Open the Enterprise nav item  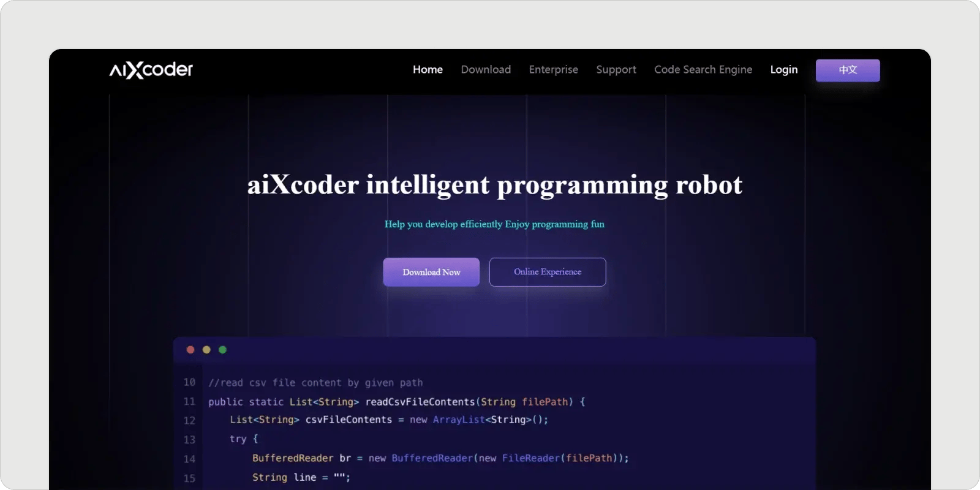point(554,70)
